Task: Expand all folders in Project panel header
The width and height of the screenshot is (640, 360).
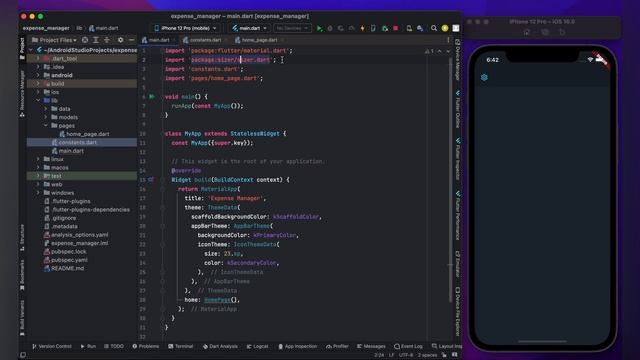Action: (x=96, y=40)
